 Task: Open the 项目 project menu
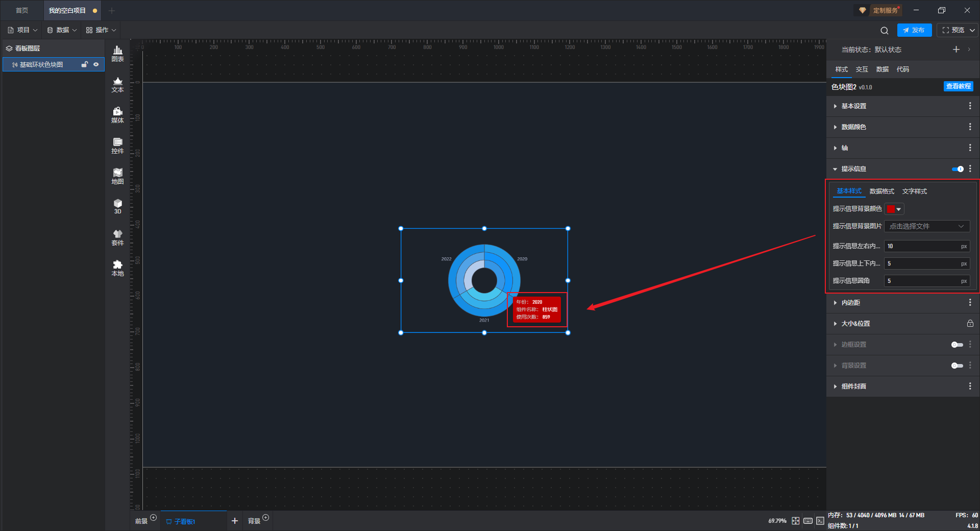point(22,30)
